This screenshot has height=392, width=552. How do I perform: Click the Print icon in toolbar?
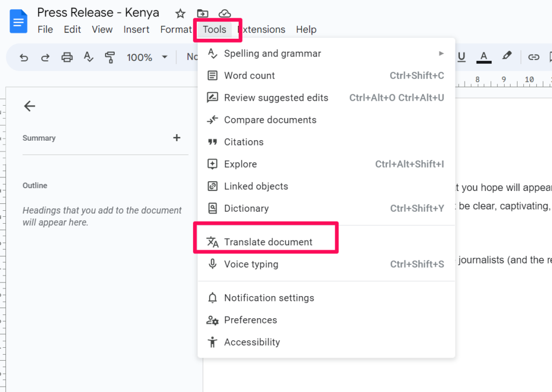pos(67,57)
